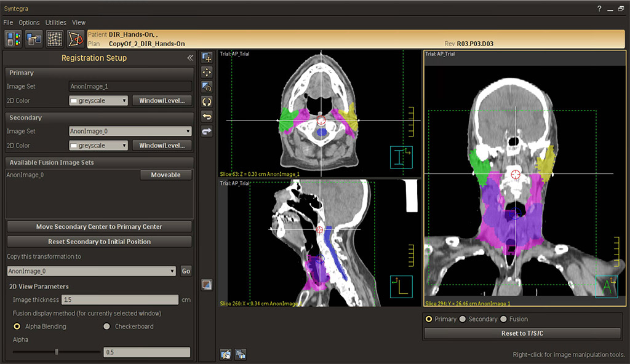Image resolution: width=630 pixels, height=364 pixels.
Task: Click the Slice 260 label in sagittal view
Action: click(260, 303)
